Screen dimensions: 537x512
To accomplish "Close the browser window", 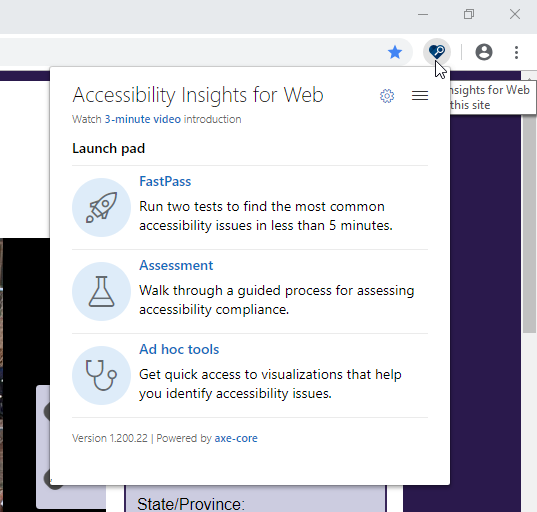I will pyautogui.click(x=515, y=14).
